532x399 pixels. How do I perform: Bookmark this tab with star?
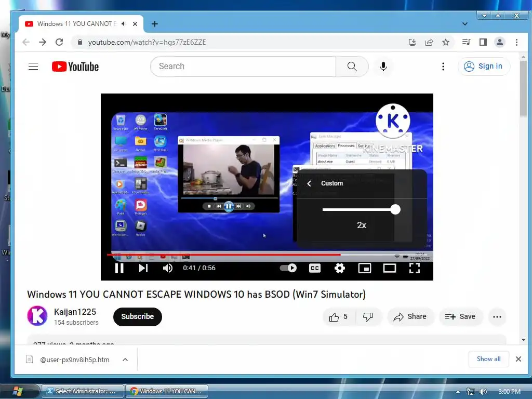pyautogui.click(x=446, y=42)
